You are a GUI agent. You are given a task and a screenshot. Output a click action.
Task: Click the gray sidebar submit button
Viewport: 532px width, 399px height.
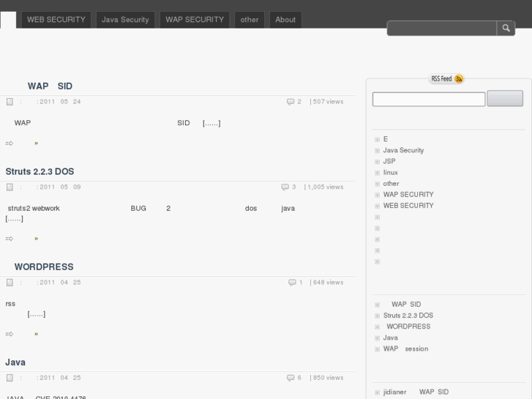[x=505, y=99]
